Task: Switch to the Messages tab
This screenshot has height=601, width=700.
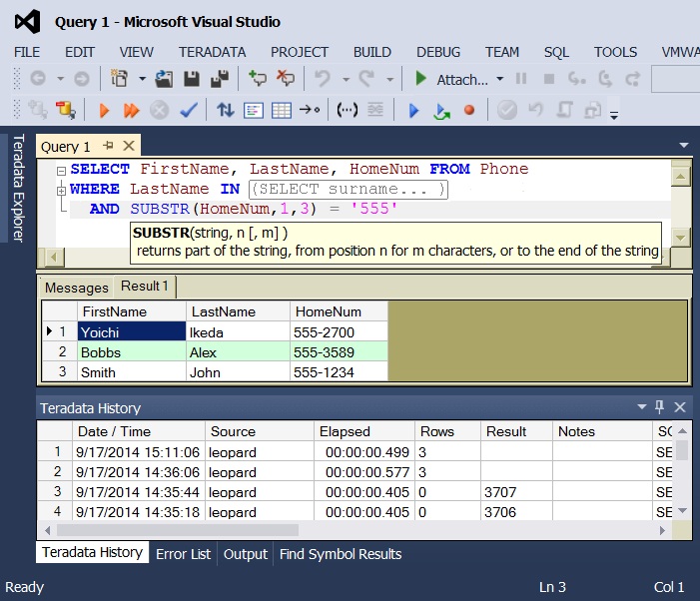Action: pos(76,288)
